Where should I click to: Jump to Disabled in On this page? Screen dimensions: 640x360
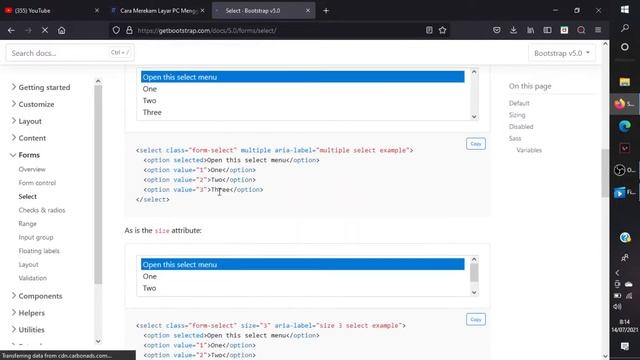point(521,127)
